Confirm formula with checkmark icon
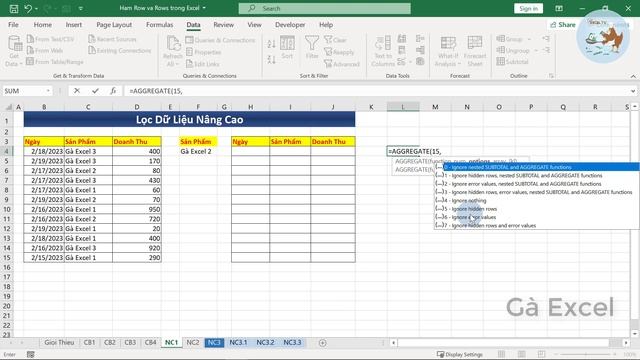Image resolution: width=640 pixels, height=360 pixels. point(95,91)
